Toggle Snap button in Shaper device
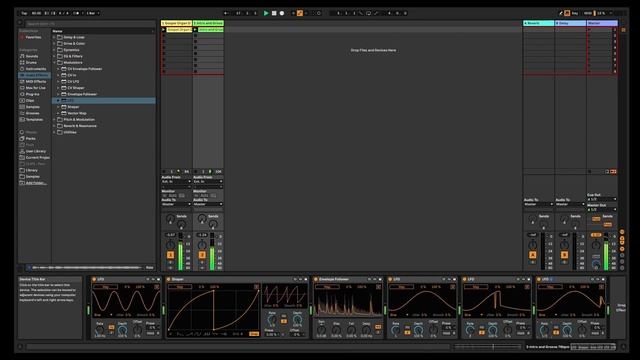640x360 pixels. (x=254, y=334)
